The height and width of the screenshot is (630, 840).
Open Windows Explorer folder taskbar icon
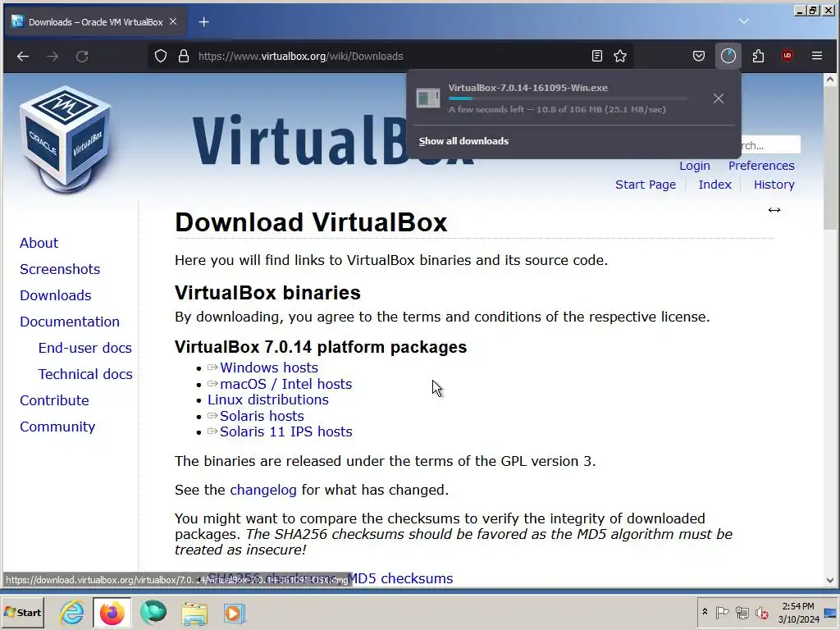pyautogui.click(x=194, y=614)
